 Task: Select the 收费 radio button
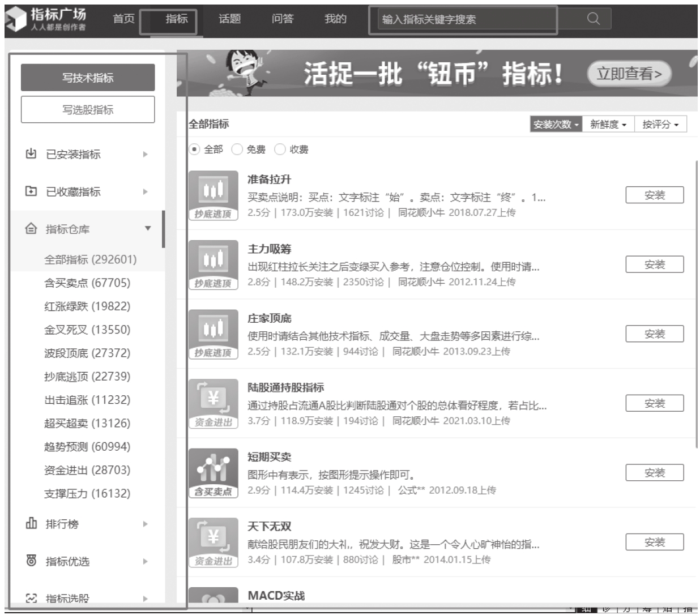[280, 149]
